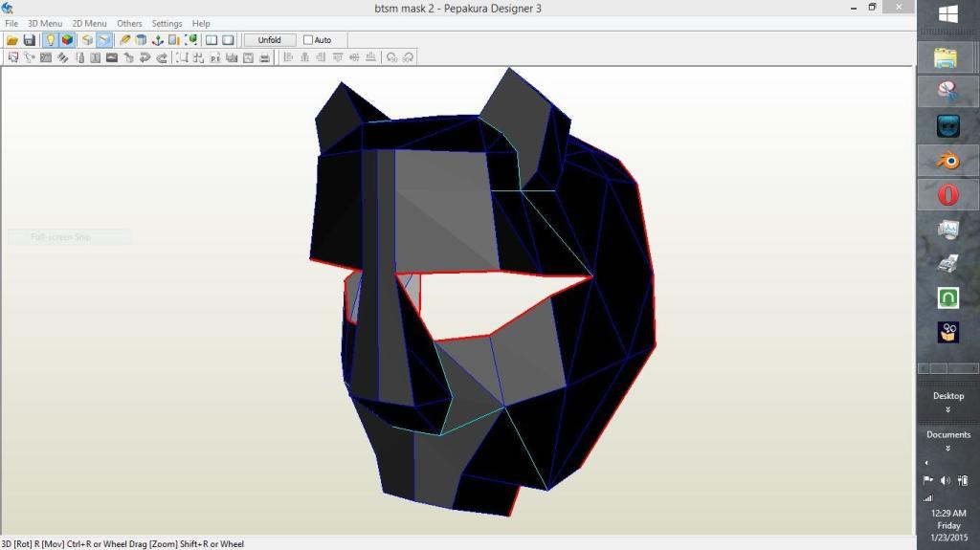
Task: Select the edge color tool
Action: click(x=79, y=57)
